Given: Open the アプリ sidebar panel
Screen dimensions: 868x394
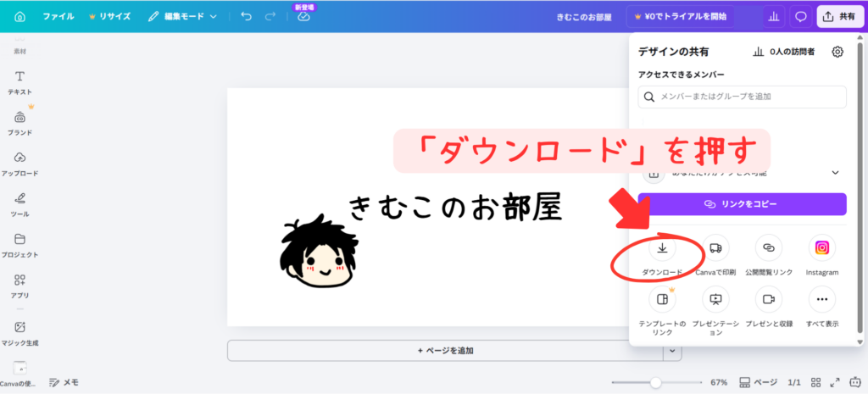Looking at the screenshot, I should click(x=20, y=286).
